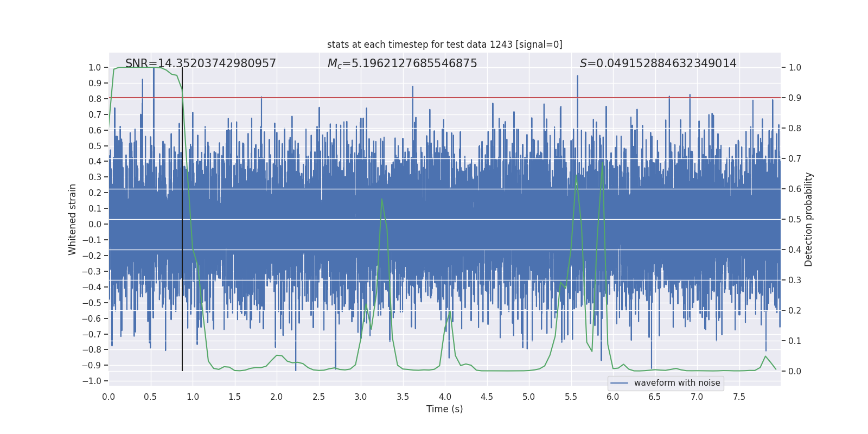Click the 0.4 tick on the Whitened strain axis
The height and width of the screenshot is (434, 868).
coord(95,161)
